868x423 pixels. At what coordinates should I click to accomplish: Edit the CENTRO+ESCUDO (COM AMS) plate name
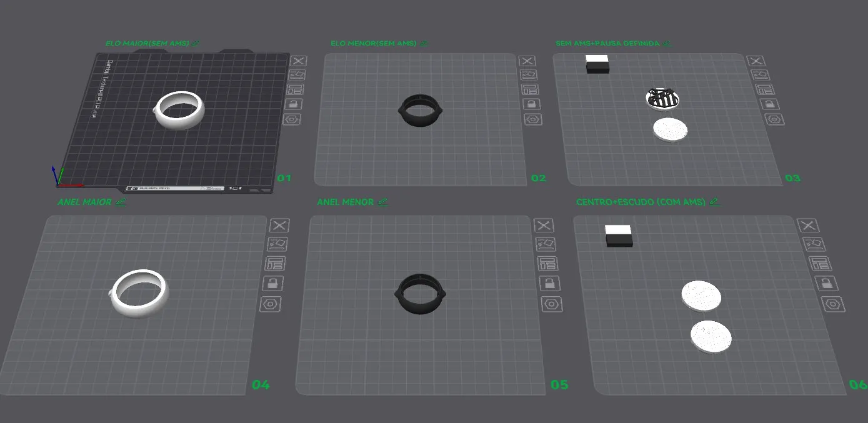(714, 202)
